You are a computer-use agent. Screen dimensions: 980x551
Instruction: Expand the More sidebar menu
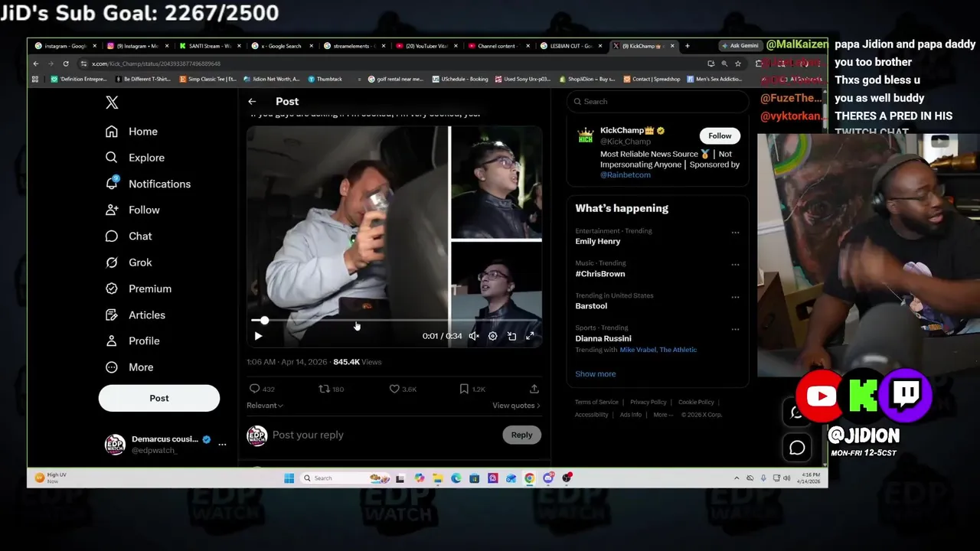pos(129,367)
